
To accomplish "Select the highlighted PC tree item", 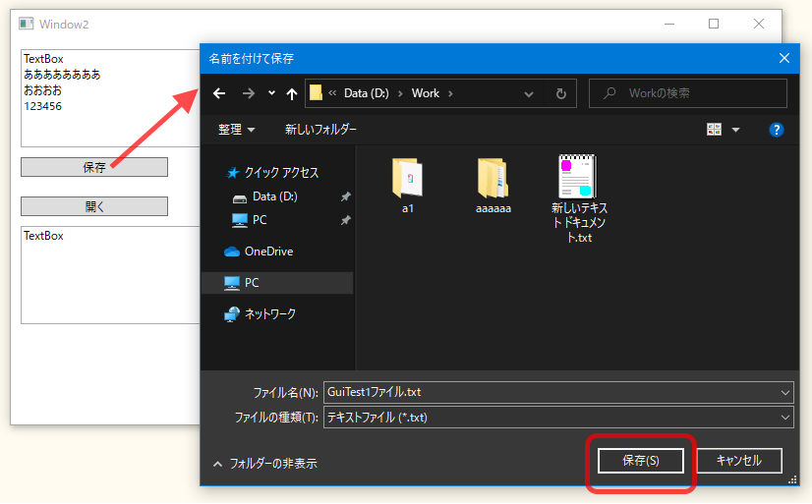I will tap(277, 283).
